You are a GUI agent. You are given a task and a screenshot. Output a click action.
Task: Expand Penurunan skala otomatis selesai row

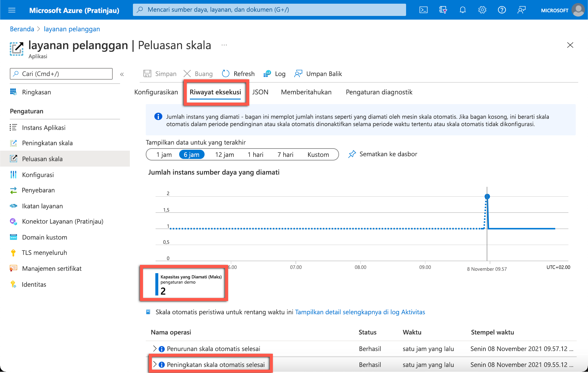tap(155, 349)
